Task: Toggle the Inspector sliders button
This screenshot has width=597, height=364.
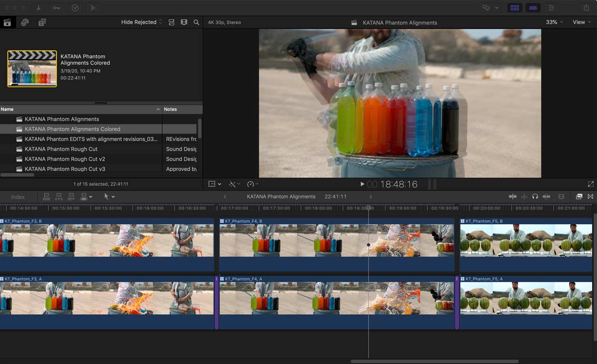Action: click(551, 7)
